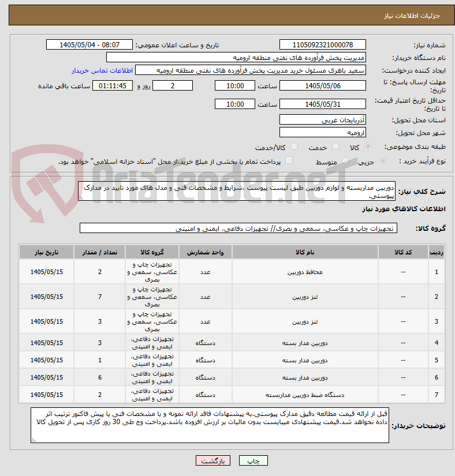Select لنز دوربین in row 2
The width and height of the screenshot is (455, 476).
pos(305,297)
